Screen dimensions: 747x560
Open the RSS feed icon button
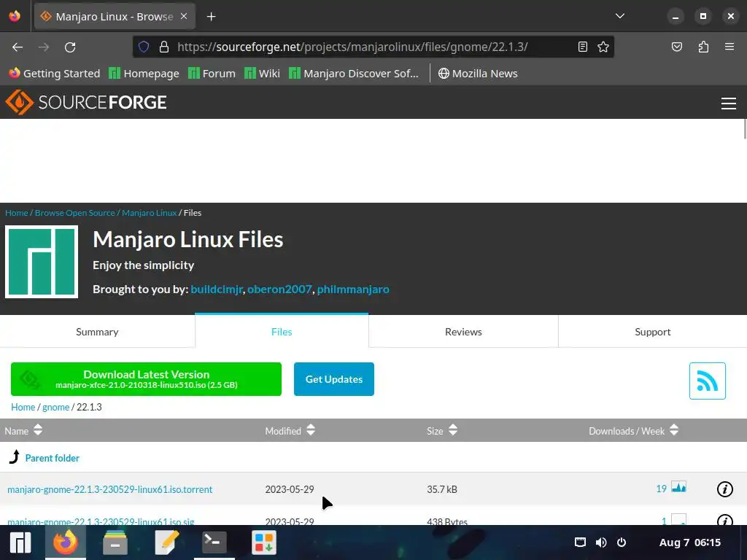(x=707, y=381)
